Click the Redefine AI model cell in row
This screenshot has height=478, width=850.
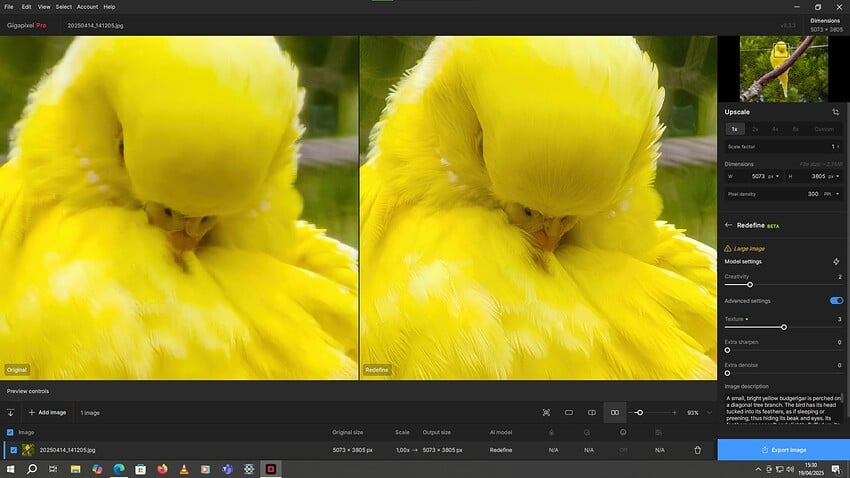(501, 450)
